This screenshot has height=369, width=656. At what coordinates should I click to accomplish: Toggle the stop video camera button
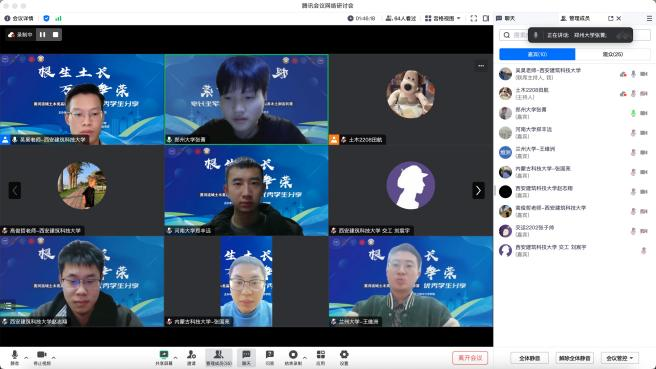(41, 357)
